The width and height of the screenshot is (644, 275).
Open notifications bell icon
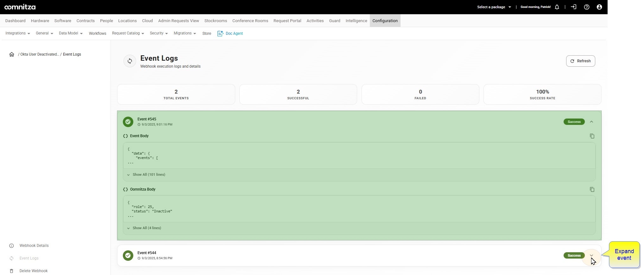pyautogui.click(x=557, y=7)
